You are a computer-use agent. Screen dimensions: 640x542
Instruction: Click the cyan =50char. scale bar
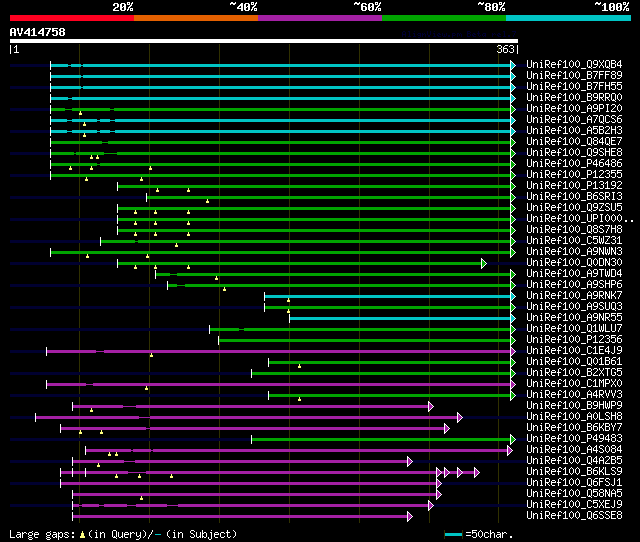453,534
